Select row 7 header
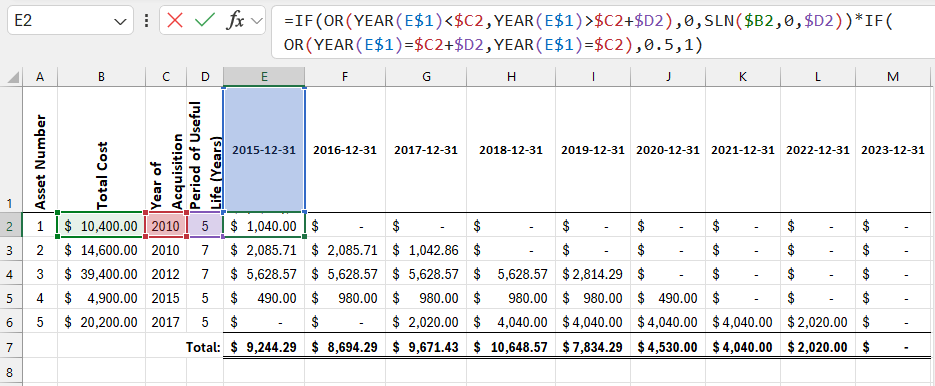The height and width of the screenshot is (386, 935). [11, 346]
